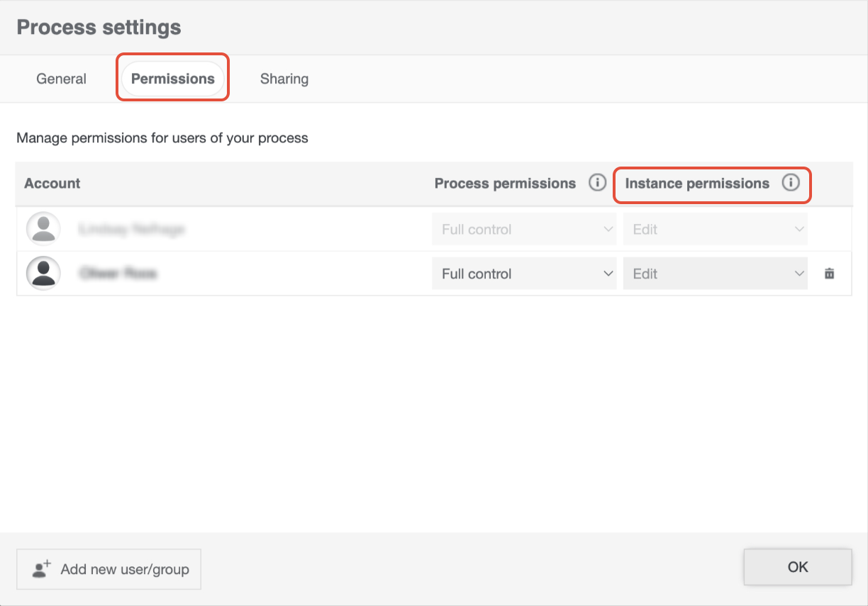Image resolution: width=868 pixels, height=606 pixels.
Task: Delete the second user with the trash icon
Action: coord(829,274)
